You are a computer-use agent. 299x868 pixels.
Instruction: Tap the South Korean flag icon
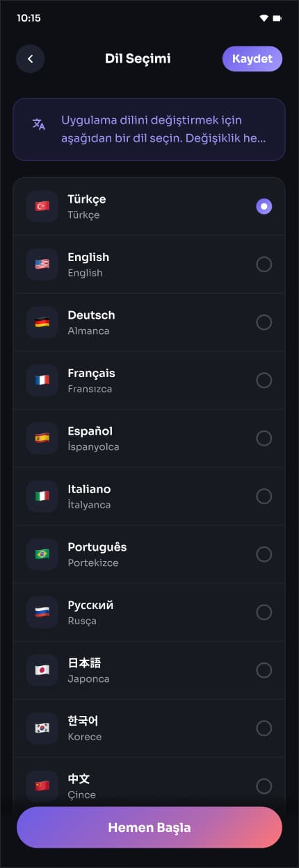tap(42, 728)
